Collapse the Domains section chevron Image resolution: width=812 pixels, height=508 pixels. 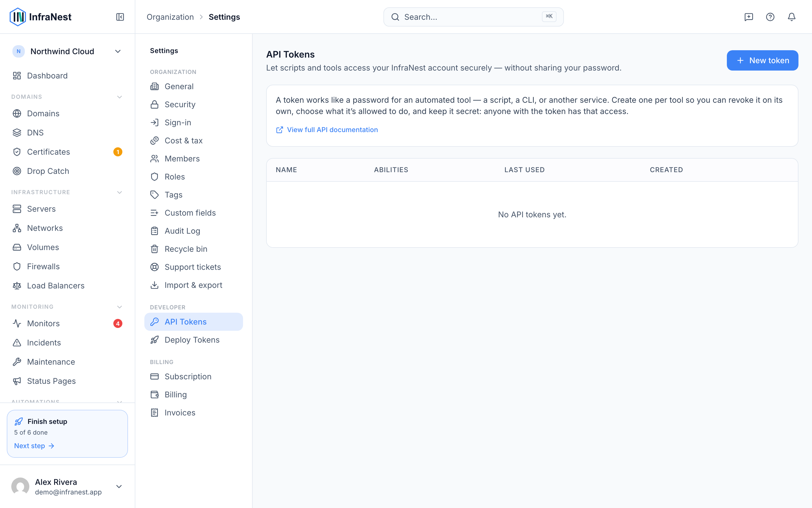[x=120, y=97]
